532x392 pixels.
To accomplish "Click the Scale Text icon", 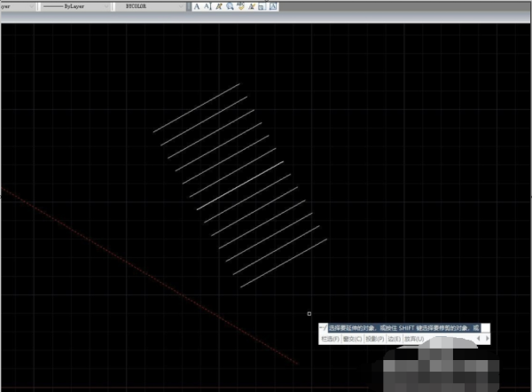I will click(x=262, y=6).
